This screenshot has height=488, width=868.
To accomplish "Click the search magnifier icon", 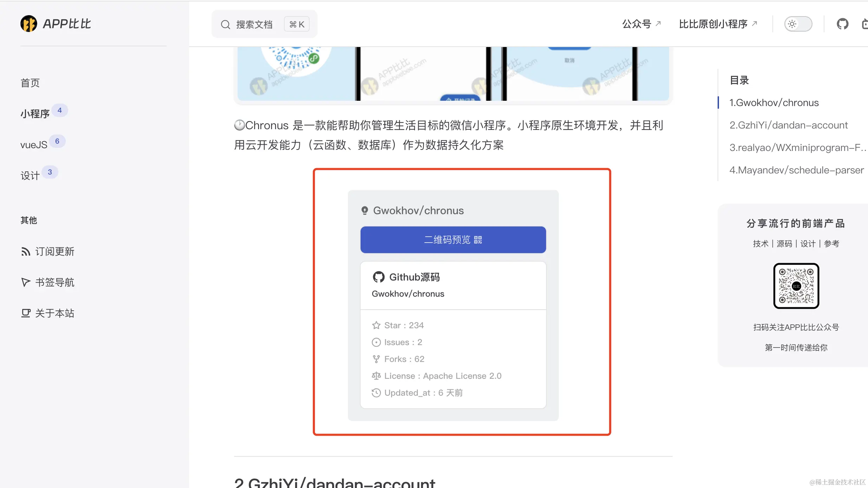I will pyautogui.click(x=225, y=25).
